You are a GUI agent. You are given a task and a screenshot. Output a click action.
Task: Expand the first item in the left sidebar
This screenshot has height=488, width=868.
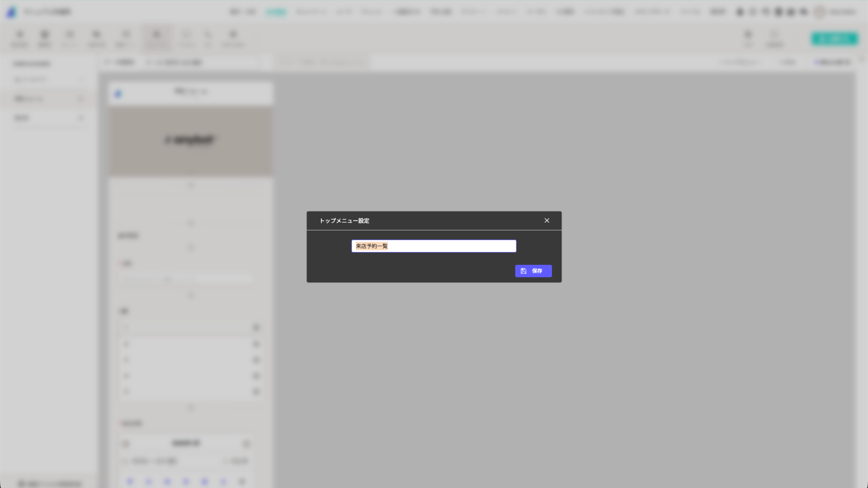(x=81, y=80)
